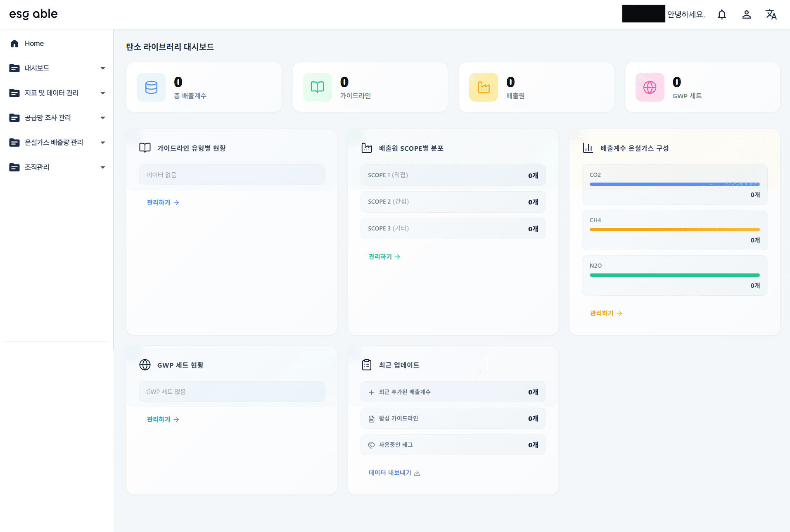Expand the 조직관리 sidebar arrow
This screenshot has width=790, height=532.
click(103, 167)
